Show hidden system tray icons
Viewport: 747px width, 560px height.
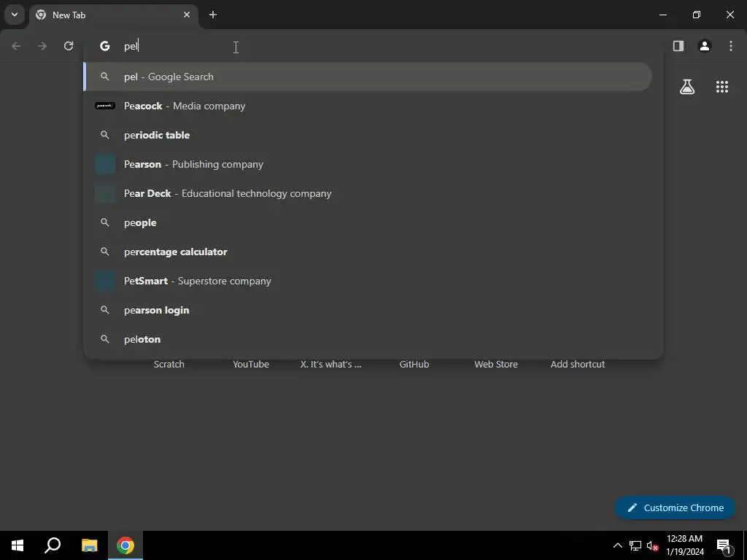[x=617, y=545]
